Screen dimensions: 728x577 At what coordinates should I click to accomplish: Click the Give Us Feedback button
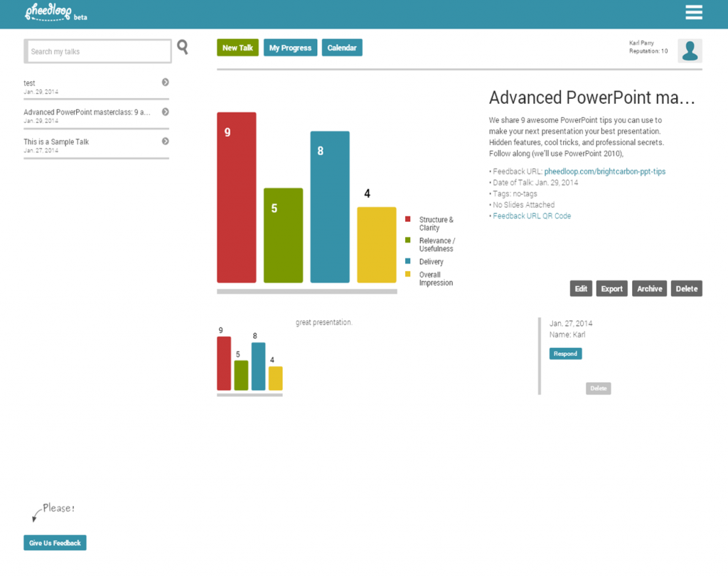(x=55, y=543)
